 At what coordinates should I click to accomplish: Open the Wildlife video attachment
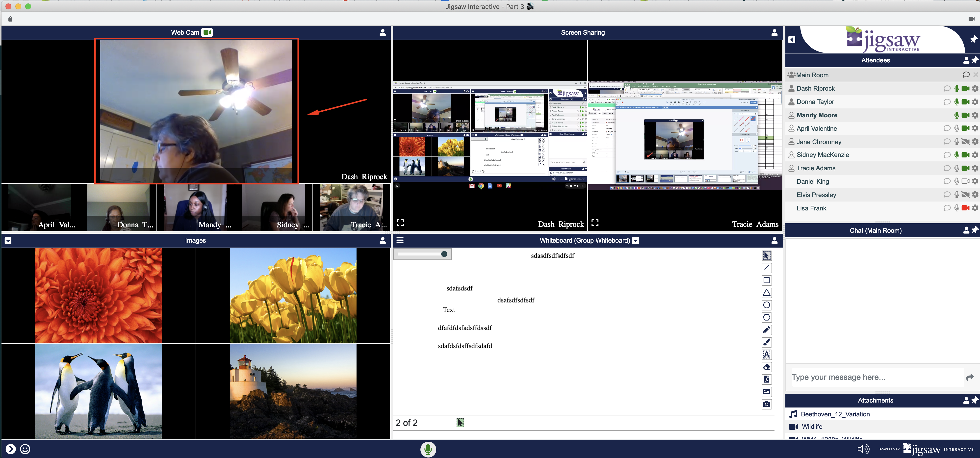coord(812,427)
